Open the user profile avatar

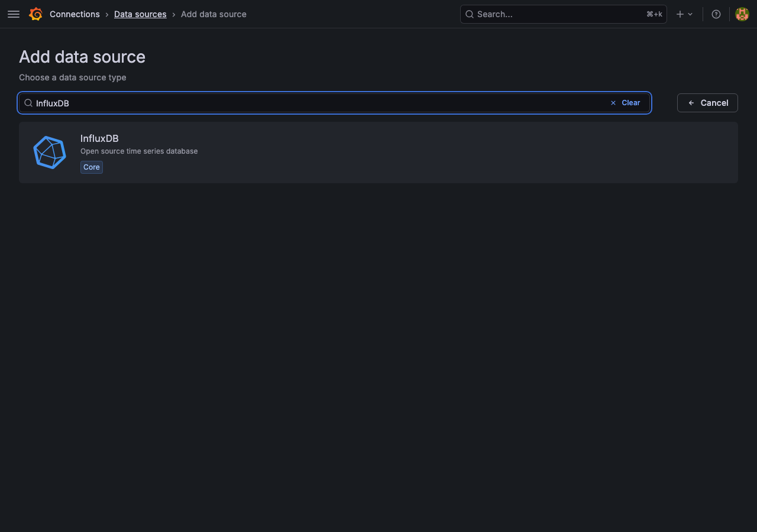[742, 14]
